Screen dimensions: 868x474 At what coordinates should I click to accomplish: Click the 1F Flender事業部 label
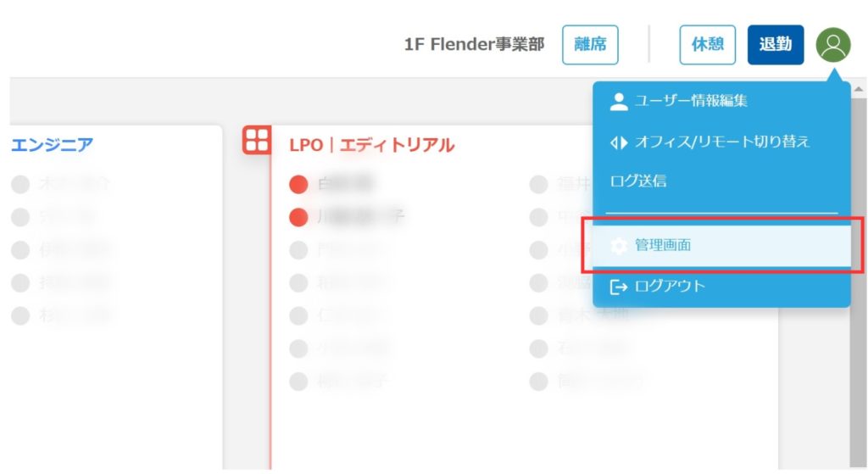[x=474, y=45]
